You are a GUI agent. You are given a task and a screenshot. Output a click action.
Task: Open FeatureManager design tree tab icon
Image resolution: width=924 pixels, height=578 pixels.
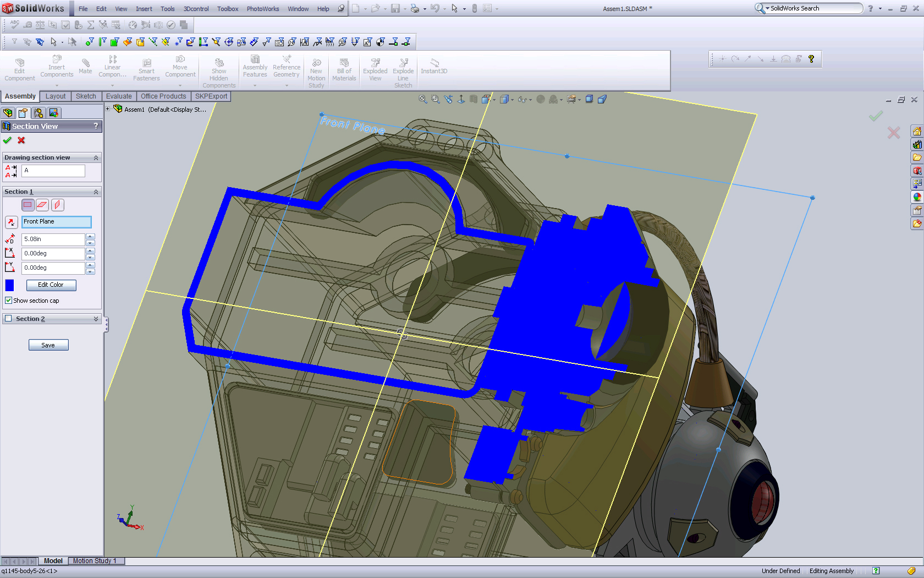tap(8, 113)
